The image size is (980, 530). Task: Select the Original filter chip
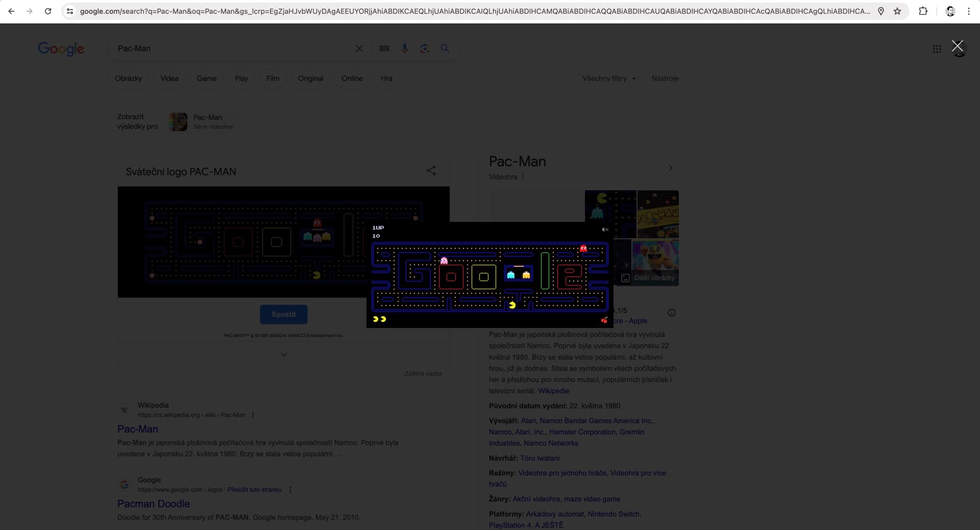coord(311,79)
